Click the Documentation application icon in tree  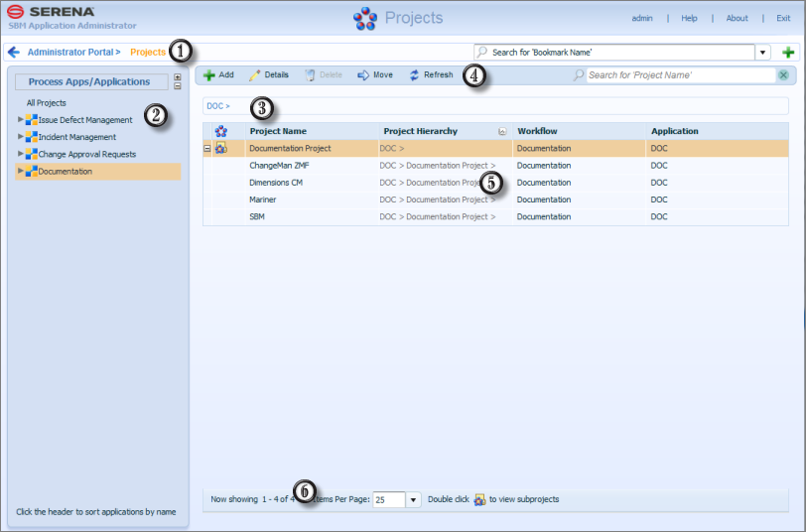[32, 172]
